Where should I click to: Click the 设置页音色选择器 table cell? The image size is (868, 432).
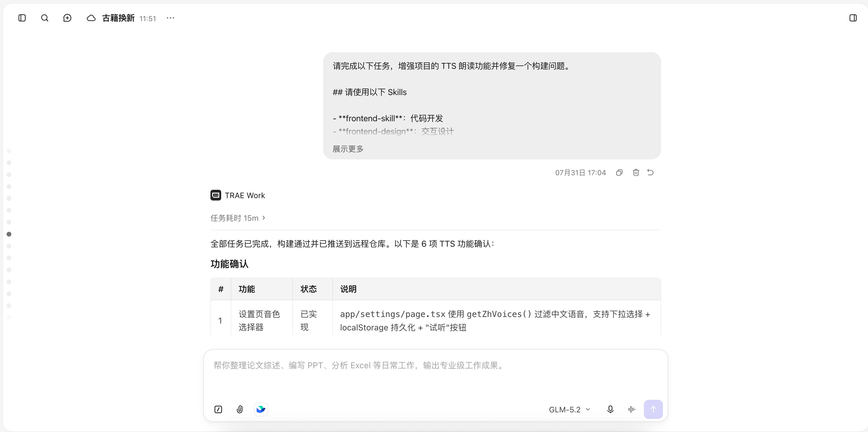pos(261,321)
